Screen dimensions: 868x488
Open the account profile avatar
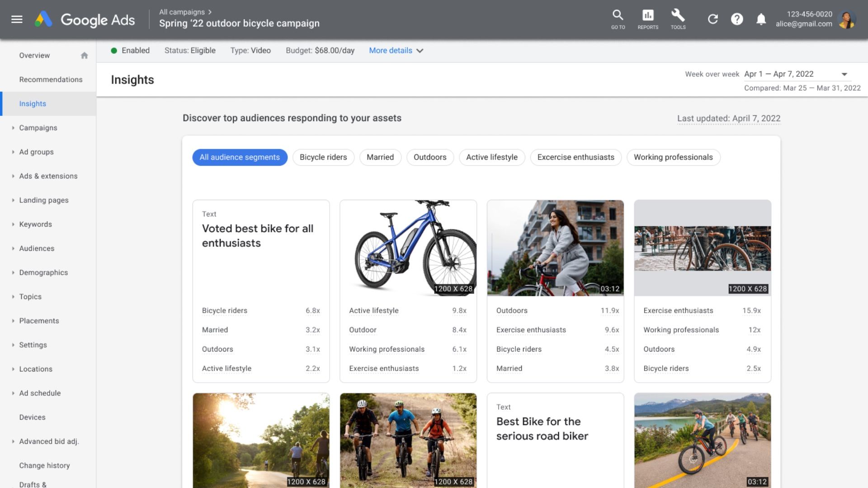[x=846, y=19]
